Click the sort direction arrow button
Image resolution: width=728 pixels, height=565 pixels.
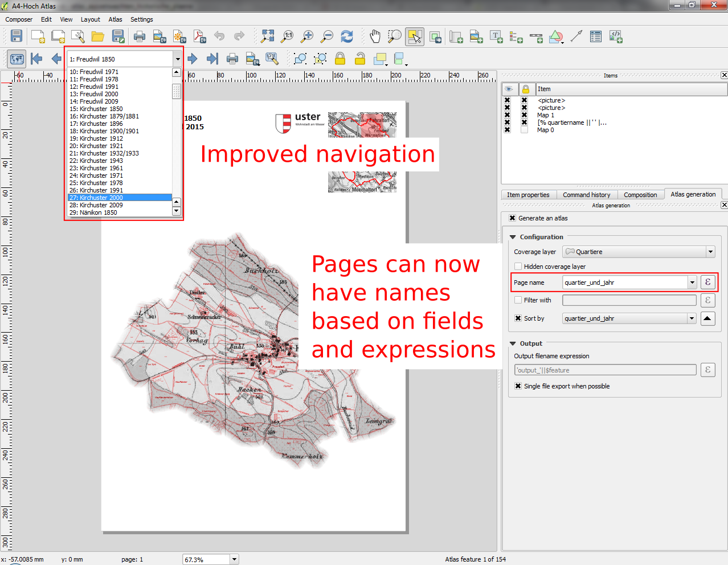(707, 318)
